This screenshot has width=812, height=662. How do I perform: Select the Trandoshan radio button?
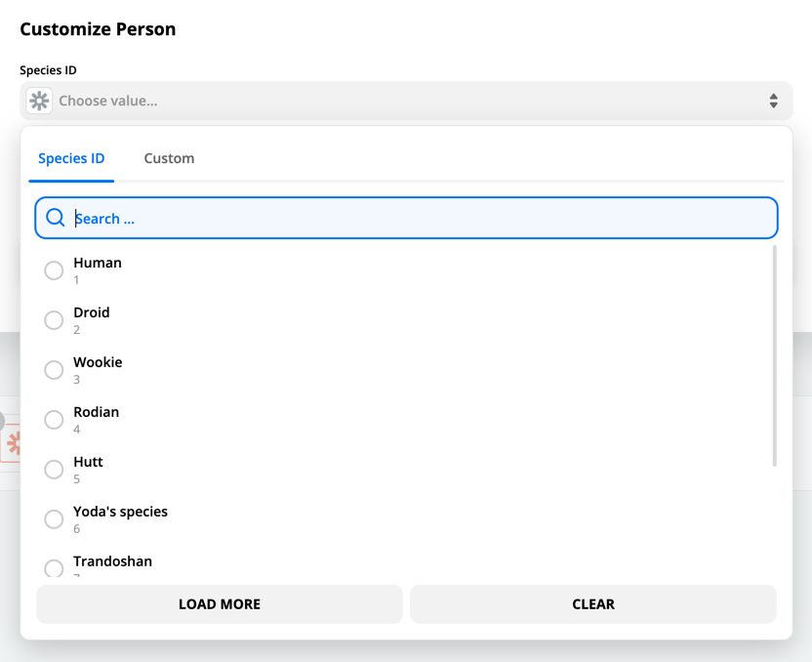pyautogui.click(x=54, y=567)
